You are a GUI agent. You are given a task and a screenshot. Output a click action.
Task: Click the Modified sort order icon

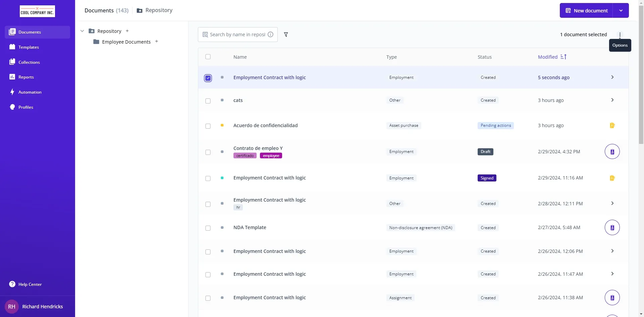pos(563,57)
